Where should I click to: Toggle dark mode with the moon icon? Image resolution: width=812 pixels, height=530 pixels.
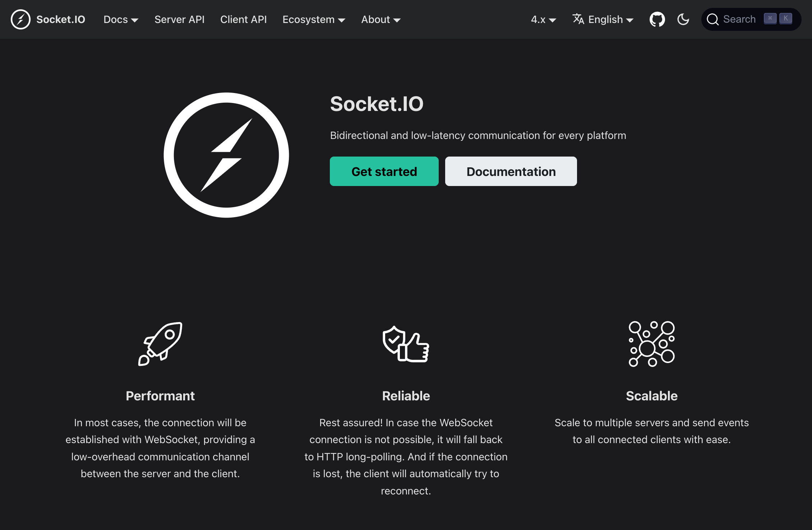coord(683,19)
